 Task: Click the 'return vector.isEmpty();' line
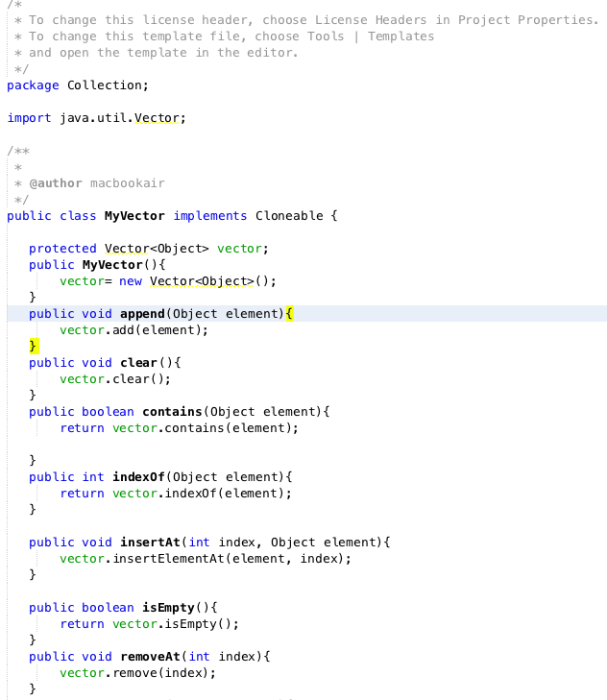(x=149, y=623)
